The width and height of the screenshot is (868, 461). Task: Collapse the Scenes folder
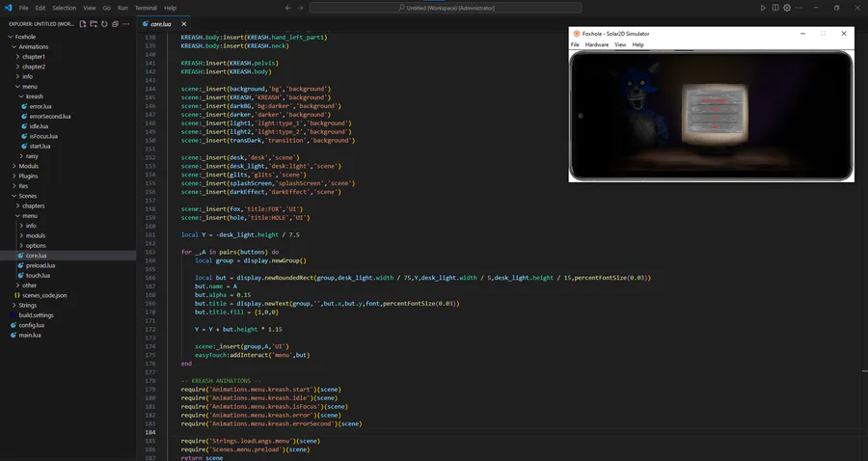click(x=28, y=196)
